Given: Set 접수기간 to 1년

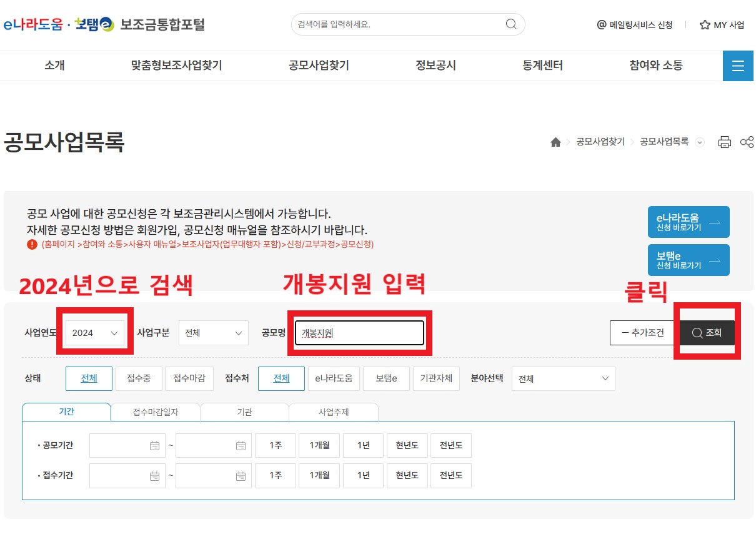Looking at the screenshot, I should tap(363, 476).
